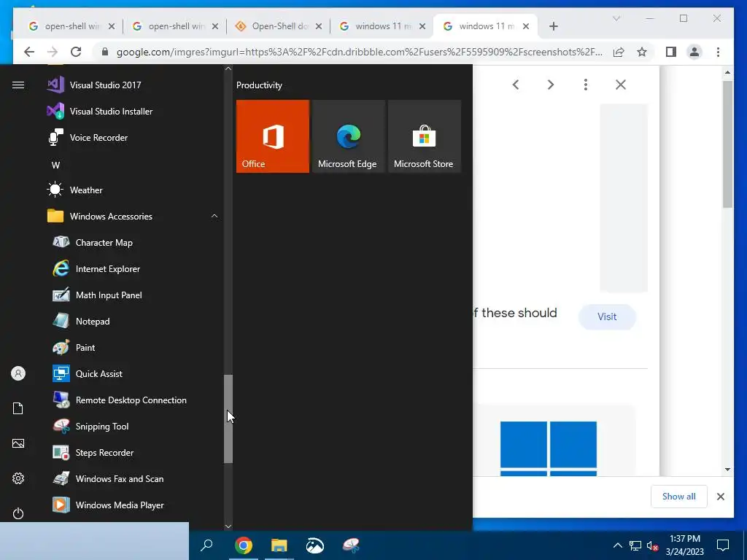This screenshot has width=747, height=560.
Task: Open the user account icon in Start
Action: pos(18,373)
